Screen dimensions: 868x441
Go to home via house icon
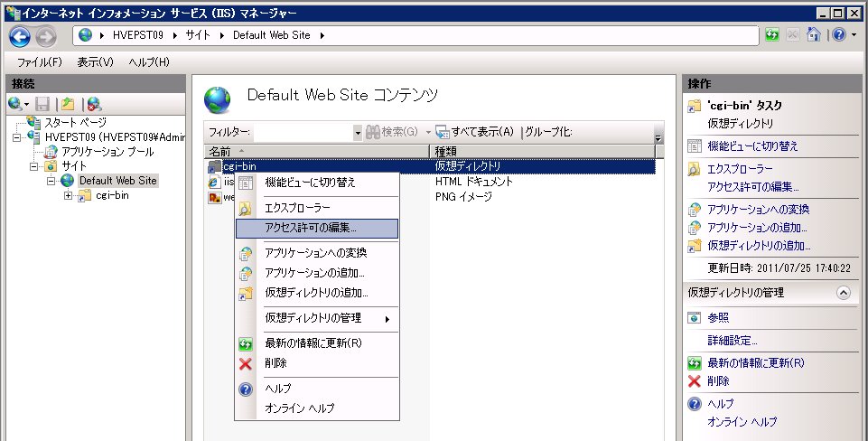pyautogui.click(x=813, y=35)
